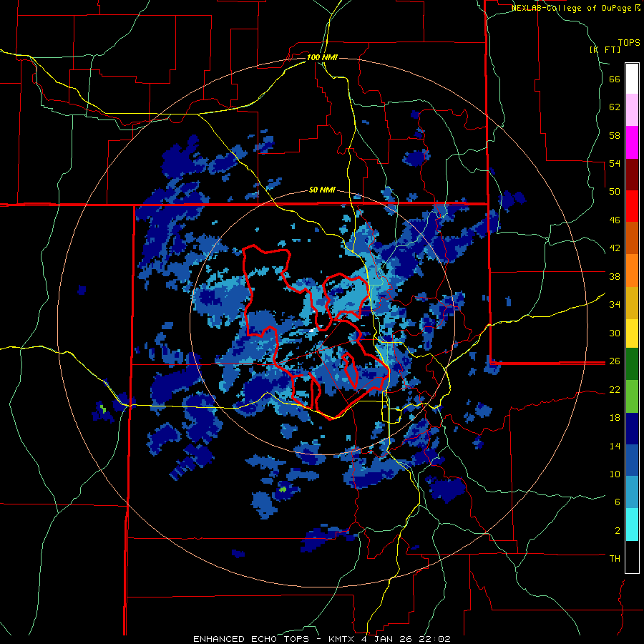Click the "26" legend value
The width and height of the screenshot is (644, 644).
[615, 361]
